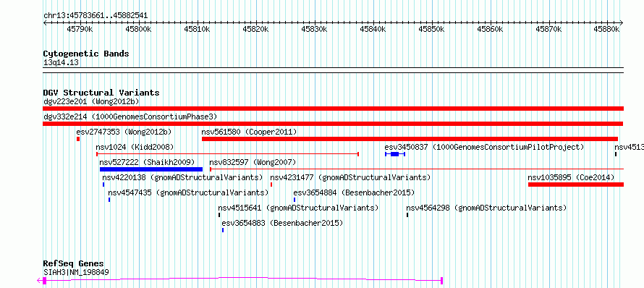Screen dimensions: 644x288
Task: Click the nsv527222 (Shaikh2009) blue bar
Action: (x=151, y=169)
